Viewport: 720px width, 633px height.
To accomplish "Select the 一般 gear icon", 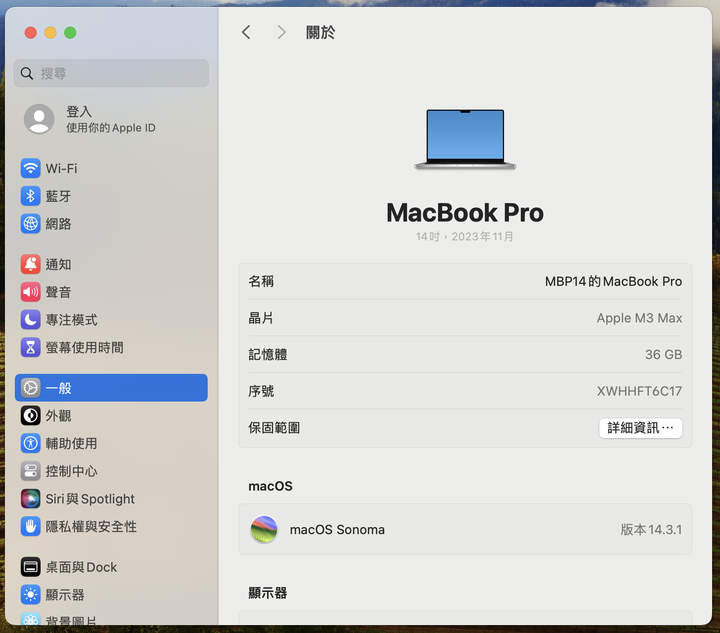I will point(30,388).
